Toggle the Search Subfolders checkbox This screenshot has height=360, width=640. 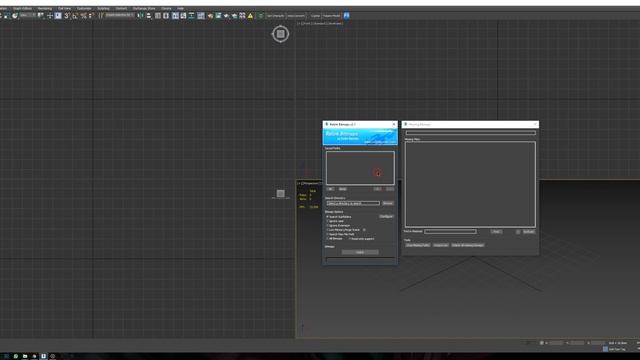327,217
